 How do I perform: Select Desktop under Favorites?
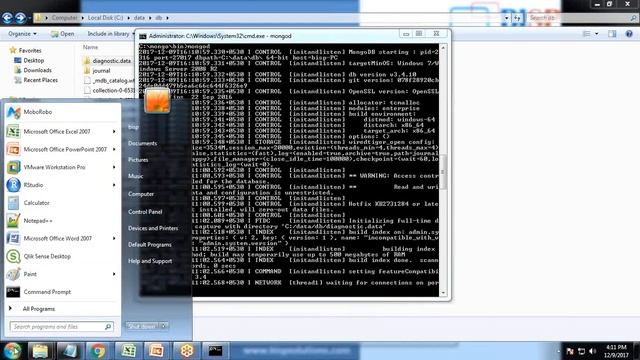33,60
